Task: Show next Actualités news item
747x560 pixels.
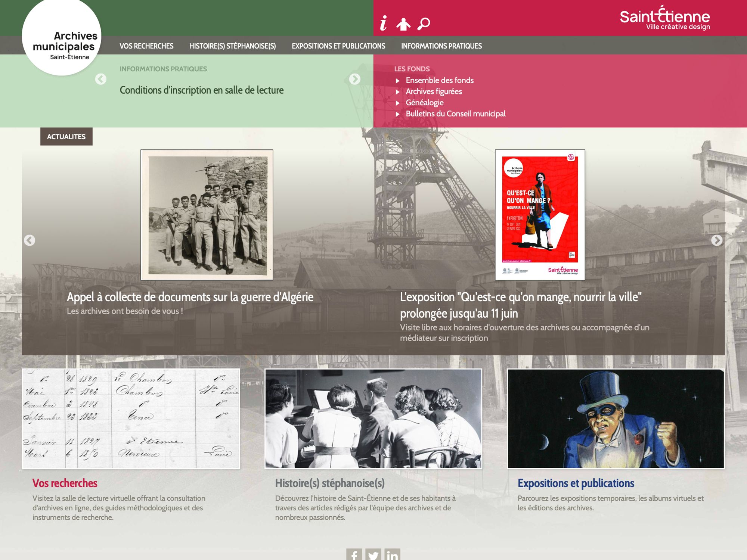Action: tap(716, 240)
